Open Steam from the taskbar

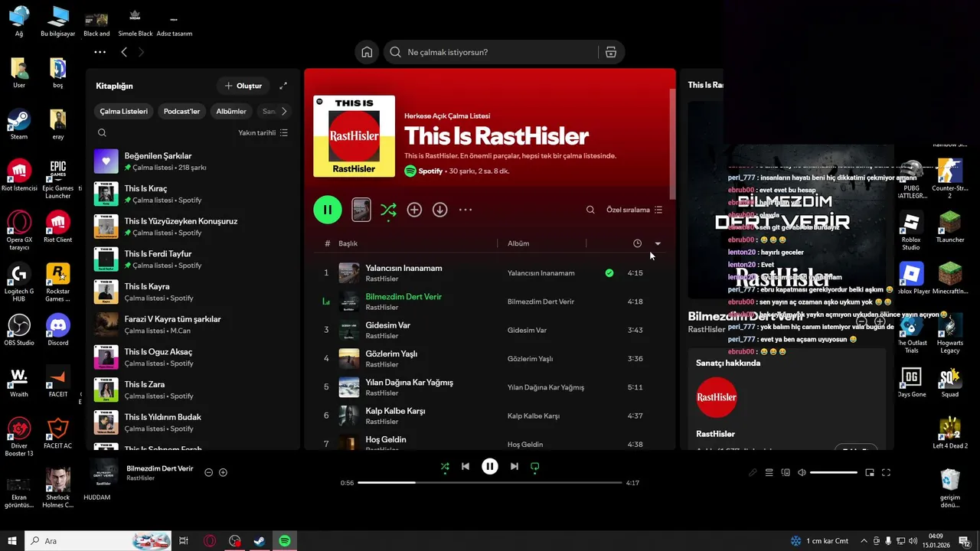click(x=260, y=541)
